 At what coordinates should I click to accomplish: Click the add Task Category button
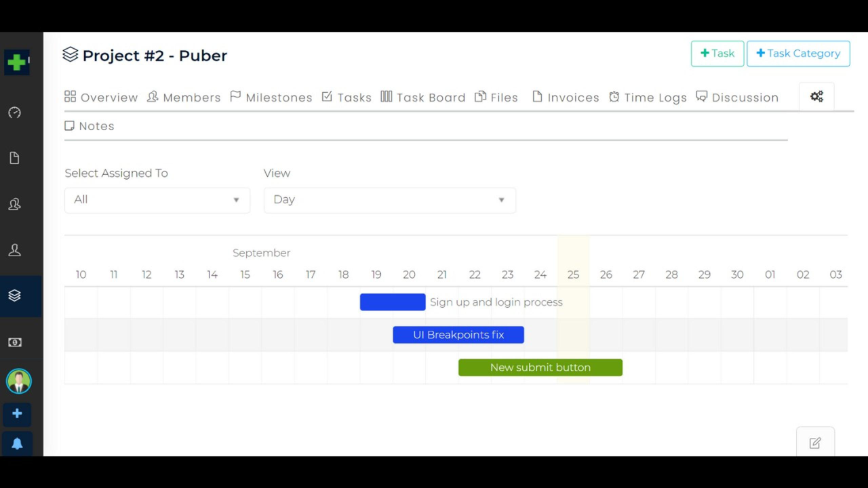pos(797,54)
